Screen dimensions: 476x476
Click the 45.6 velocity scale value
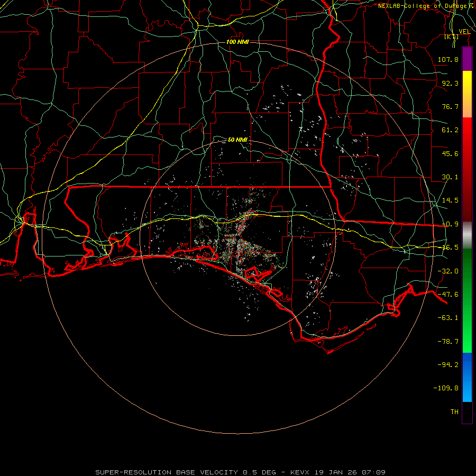(x=450, y=153)
